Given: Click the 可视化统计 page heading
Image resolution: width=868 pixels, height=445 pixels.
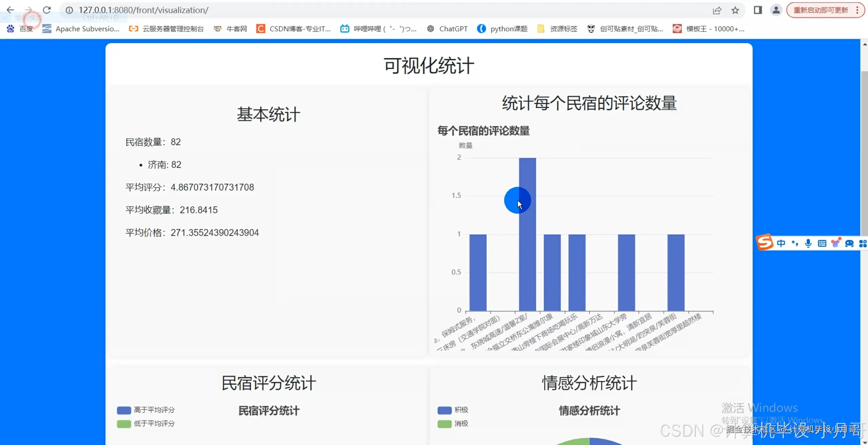Looking at the screenshot, I should click(x=429, y=66).
